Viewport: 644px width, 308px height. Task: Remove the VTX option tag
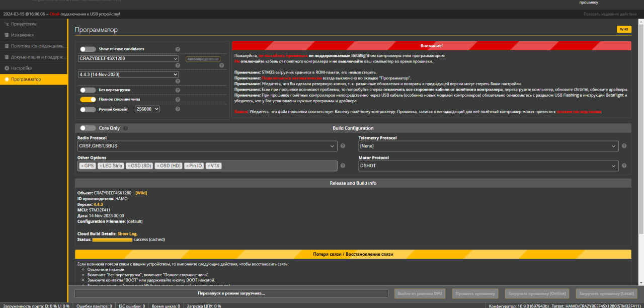click(x=209, y=166)
